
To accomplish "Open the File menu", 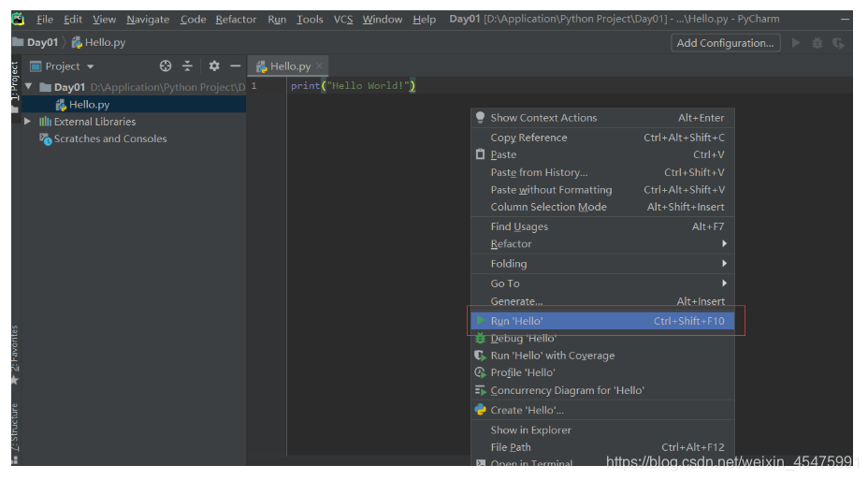I will tap(45, 20).
